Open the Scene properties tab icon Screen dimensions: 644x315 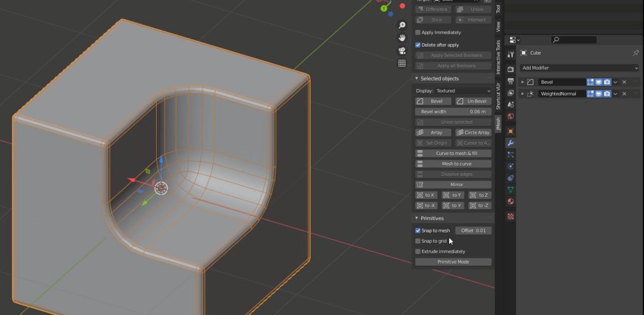coord(511,105)
